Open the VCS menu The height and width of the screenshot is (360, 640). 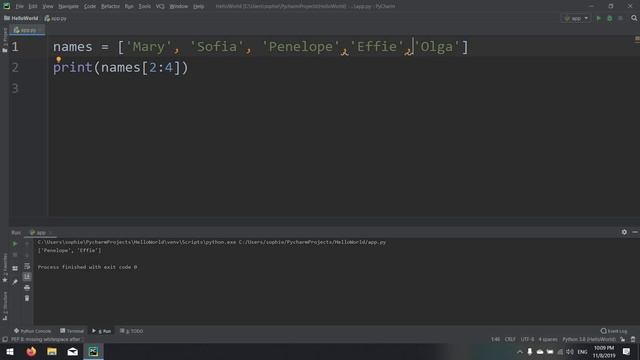pyautogui.click(x=160, y=7)
